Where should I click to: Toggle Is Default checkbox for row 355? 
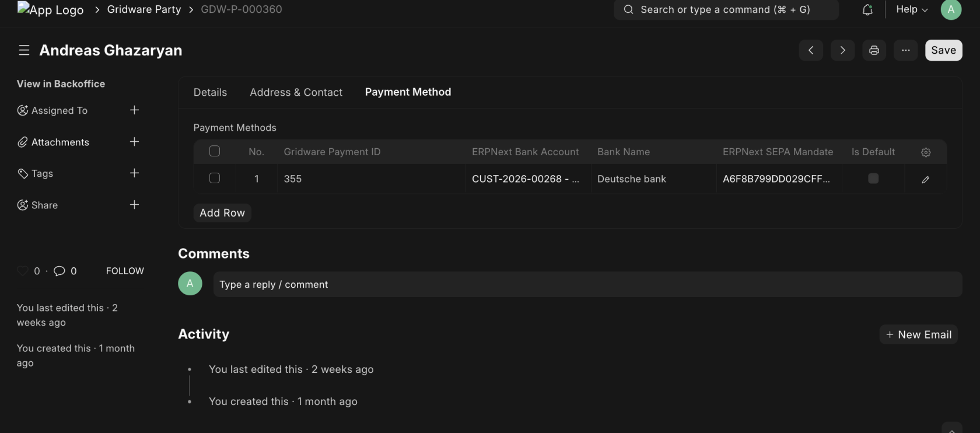873,179
